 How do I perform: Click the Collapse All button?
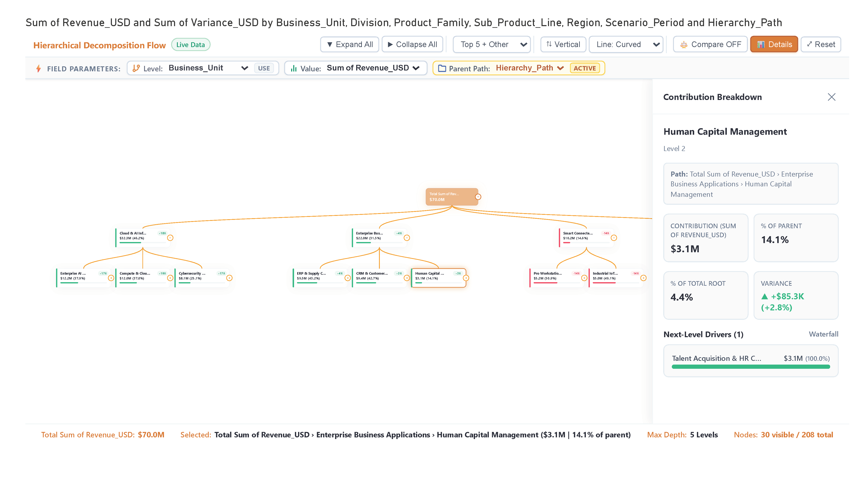[412, 44]
